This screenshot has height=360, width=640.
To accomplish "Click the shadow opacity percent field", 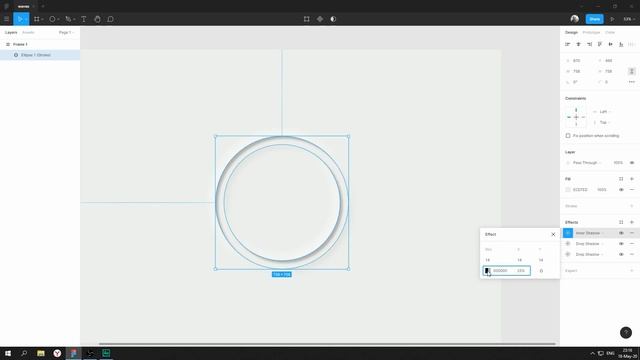I will [x=521, y=271].
